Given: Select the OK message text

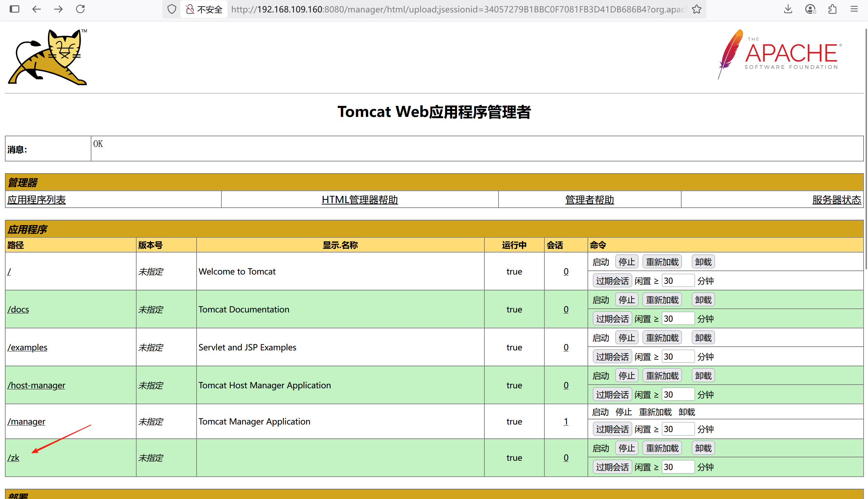Looking at the screenshot, I should (x=98, y=144).
